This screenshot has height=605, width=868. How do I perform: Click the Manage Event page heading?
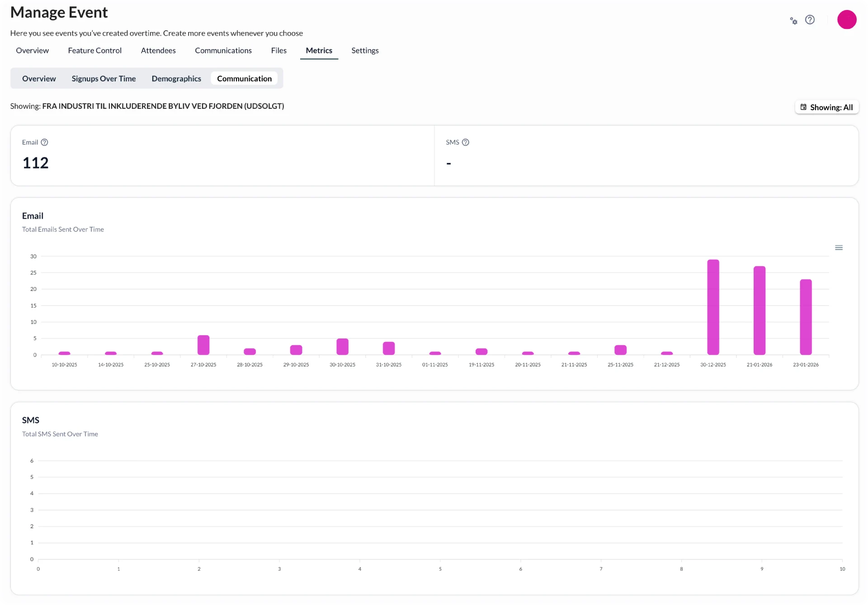59,13
